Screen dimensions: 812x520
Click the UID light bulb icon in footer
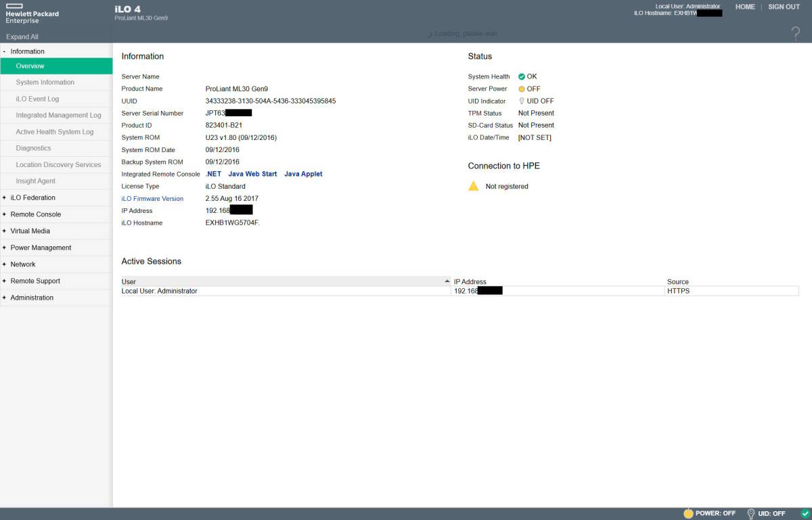(750, 513)
